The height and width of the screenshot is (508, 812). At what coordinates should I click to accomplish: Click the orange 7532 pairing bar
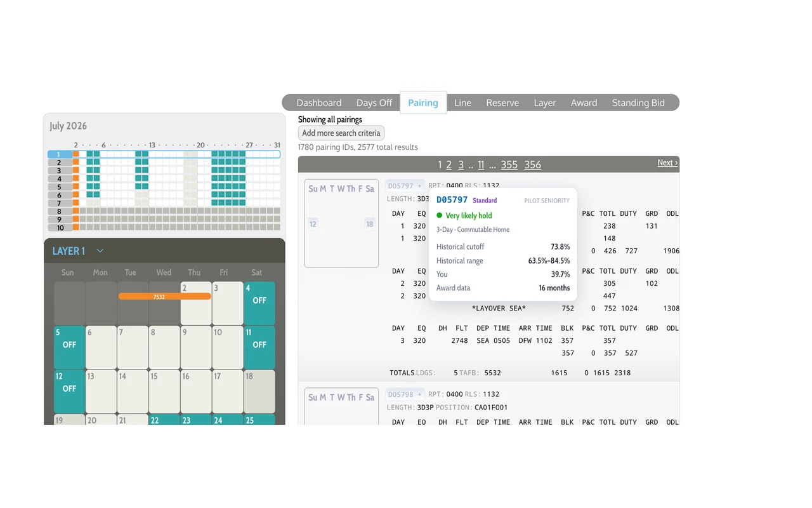164,297
